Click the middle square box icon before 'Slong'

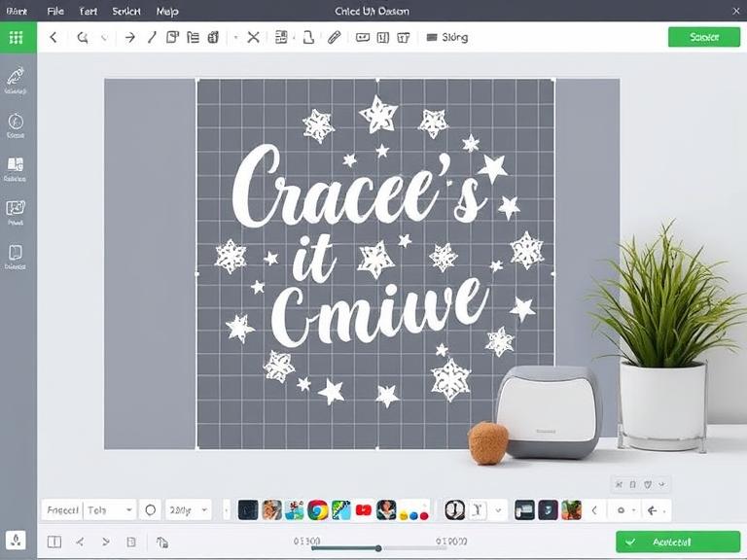point(383,37)
